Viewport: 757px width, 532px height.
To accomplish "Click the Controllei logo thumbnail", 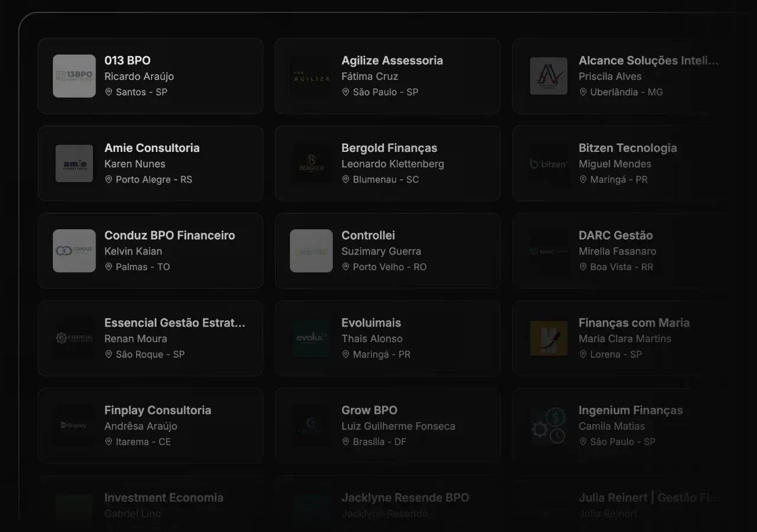I will (311, 251).
